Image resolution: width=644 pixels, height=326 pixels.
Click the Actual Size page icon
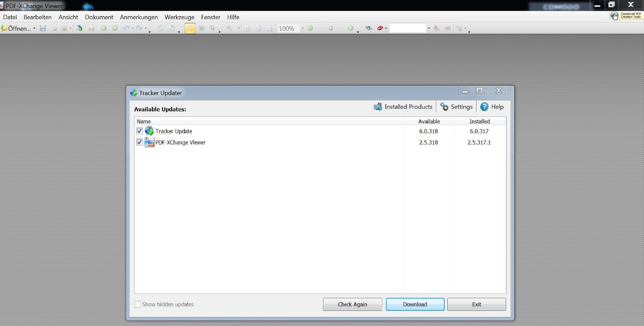click(247, 28)
